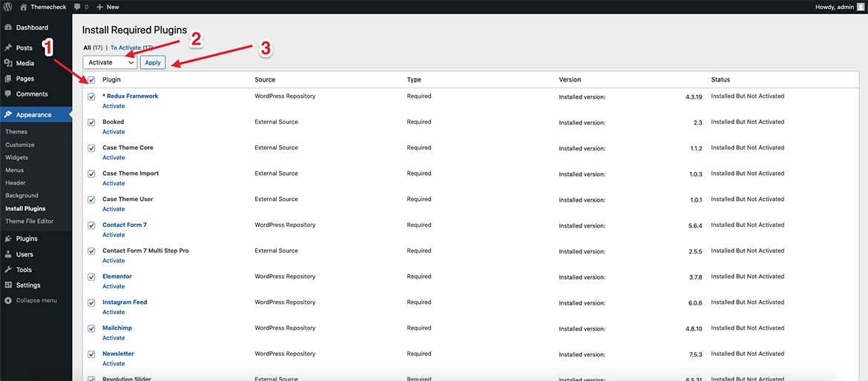Viewport: 868px width, 381px height.
Task: Click the Pages icon in sidebar
Action: pyautogui.click(x=8, y=79)
